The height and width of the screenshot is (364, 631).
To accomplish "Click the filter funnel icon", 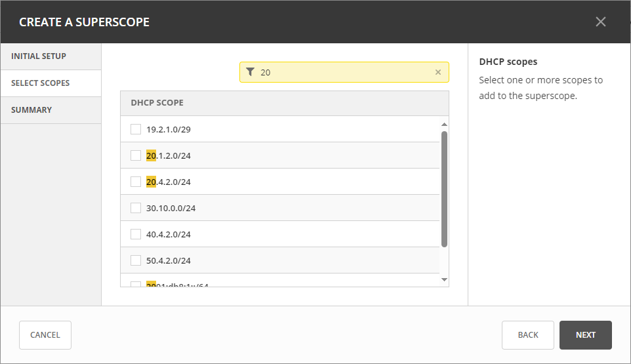I will (250, 72).
